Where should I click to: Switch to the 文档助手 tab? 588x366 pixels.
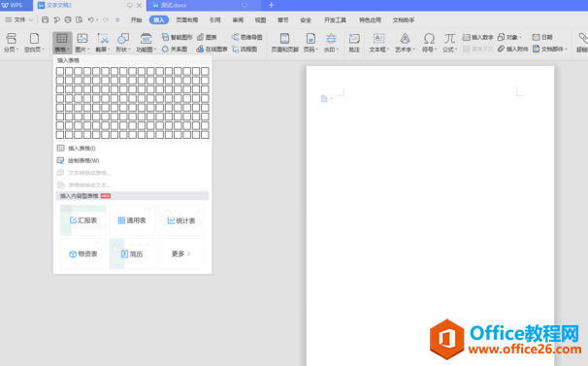pos(404,19)
